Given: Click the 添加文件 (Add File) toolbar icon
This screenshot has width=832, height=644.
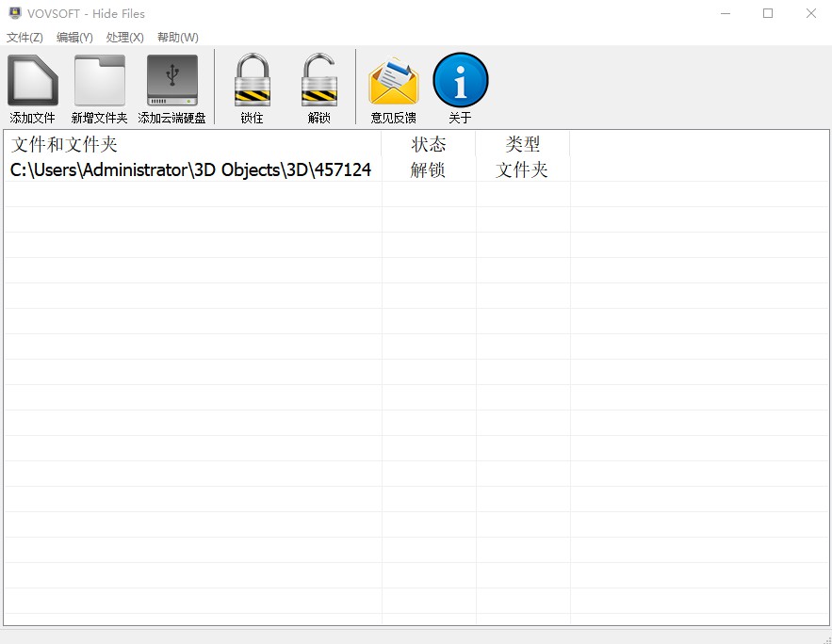Looking at the screenshot, I should click(33, 81).
